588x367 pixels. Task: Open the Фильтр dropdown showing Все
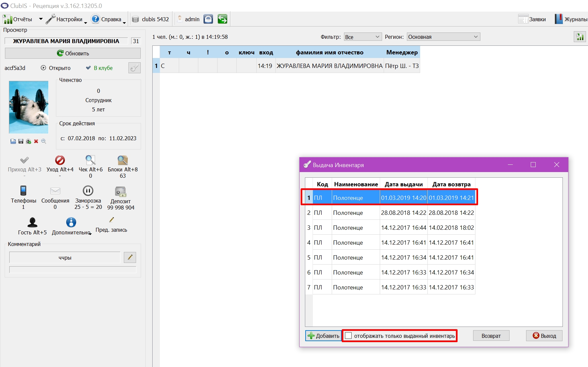(363, 37)
